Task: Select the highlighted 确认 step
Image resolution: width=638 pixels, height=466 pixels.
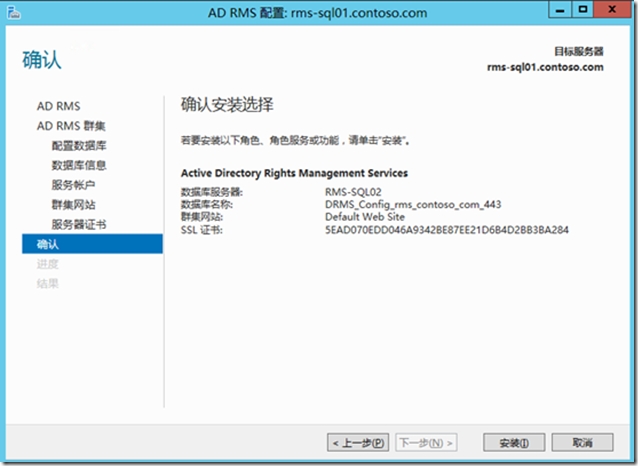Action: coord(92,244)
